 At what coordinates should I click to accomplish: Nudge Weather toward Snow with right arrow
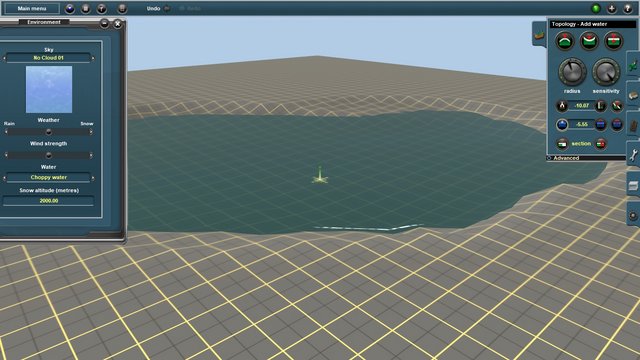point(91,132)
